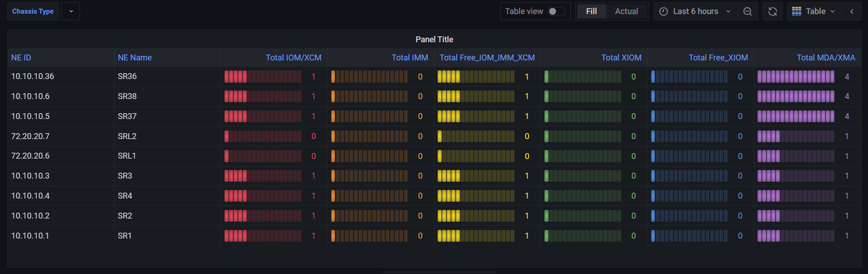The image size is (868, 274).
Task: Click the red IOM/XCM gauge for SR4
Action: [x=263, y=196]
